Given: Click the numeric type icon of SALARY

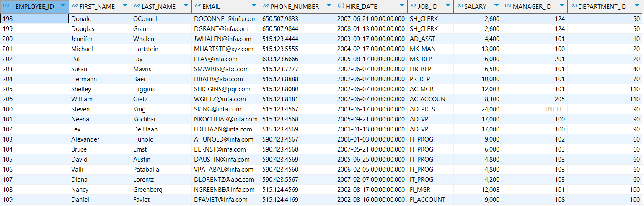Looking at the screenshot, I should click(x=459, y=6).
